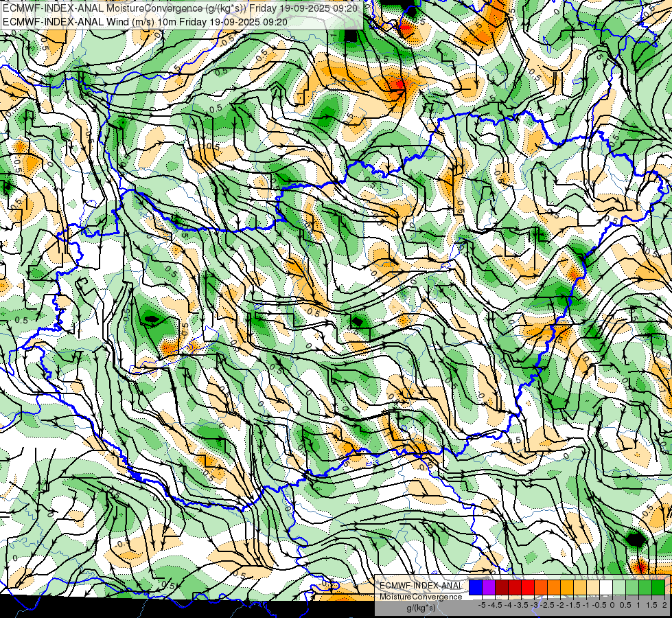Click the purple legend color swatch
The width and height of the screenshot is (672, 618).
(489, 587)
